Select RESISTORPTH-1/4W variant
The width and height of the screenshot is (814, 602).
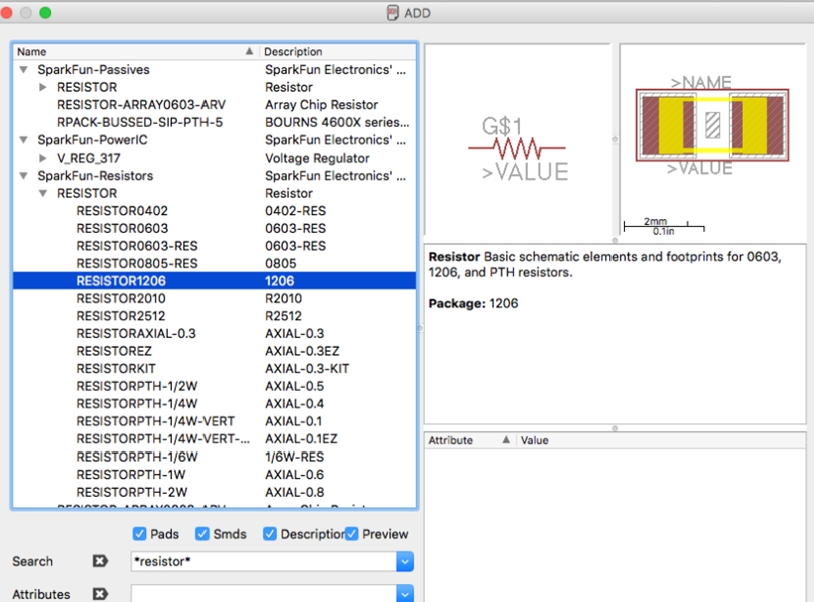214,404
